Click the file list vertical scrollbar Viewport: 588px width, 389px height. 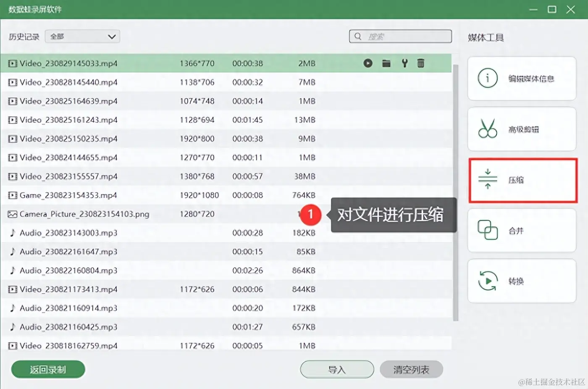point(455,193)
